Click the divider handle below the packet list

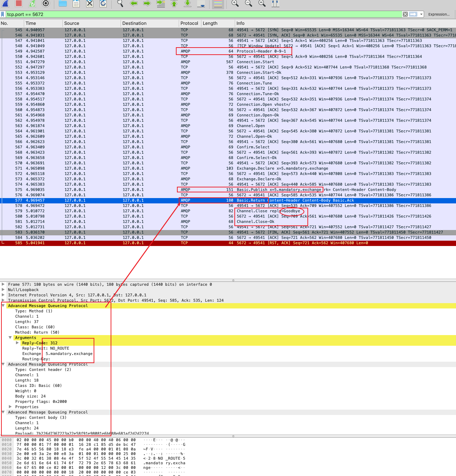tap(233, 280)
